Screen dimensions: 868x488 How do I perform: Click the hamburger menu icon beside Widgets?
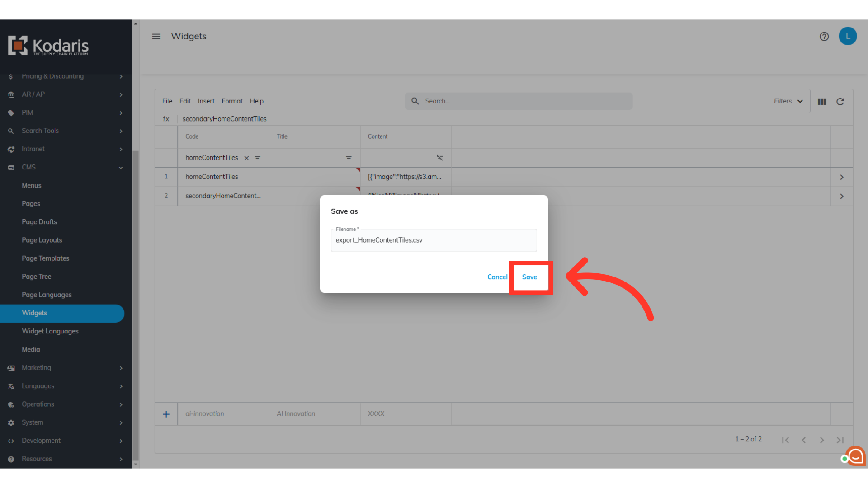point(156,37)
